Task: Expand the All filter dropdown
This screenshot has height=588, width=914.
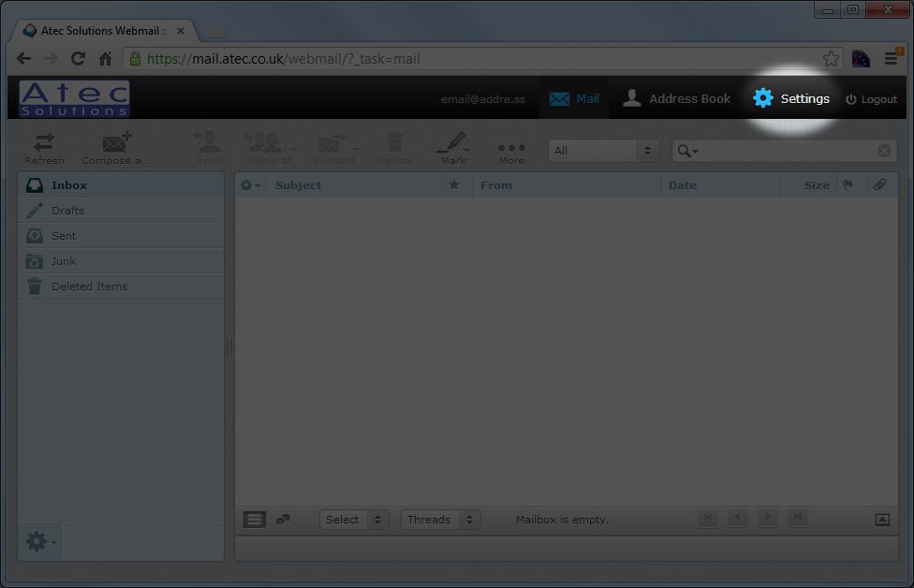Action: (x=603, y=151)
